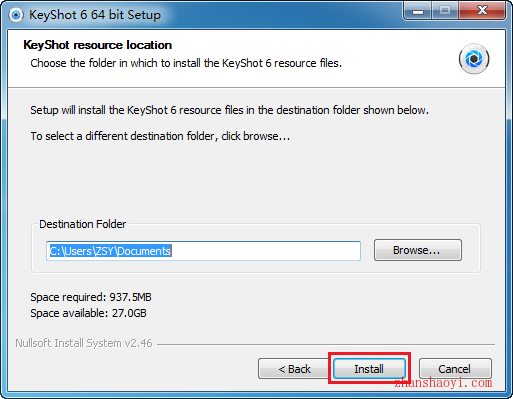The height and width of the screenshot is (399, 513).
Task: Click the "Nullsoft Install System v2.46" label
Action: [x=84, y=343]
